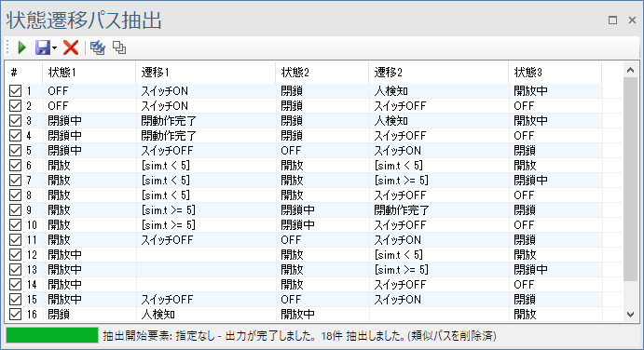This screenshot has height=350, width=644.
Task: Uncheck the checkbox for row 16
Action: coord(15,315)
